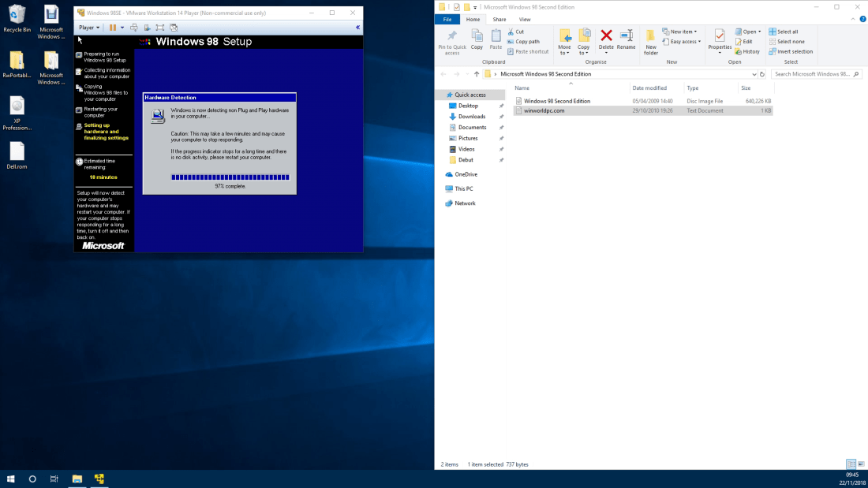The height and width of the screenshot is (488, 868).
Task: Cut the selected file
Action: [516, 32]
